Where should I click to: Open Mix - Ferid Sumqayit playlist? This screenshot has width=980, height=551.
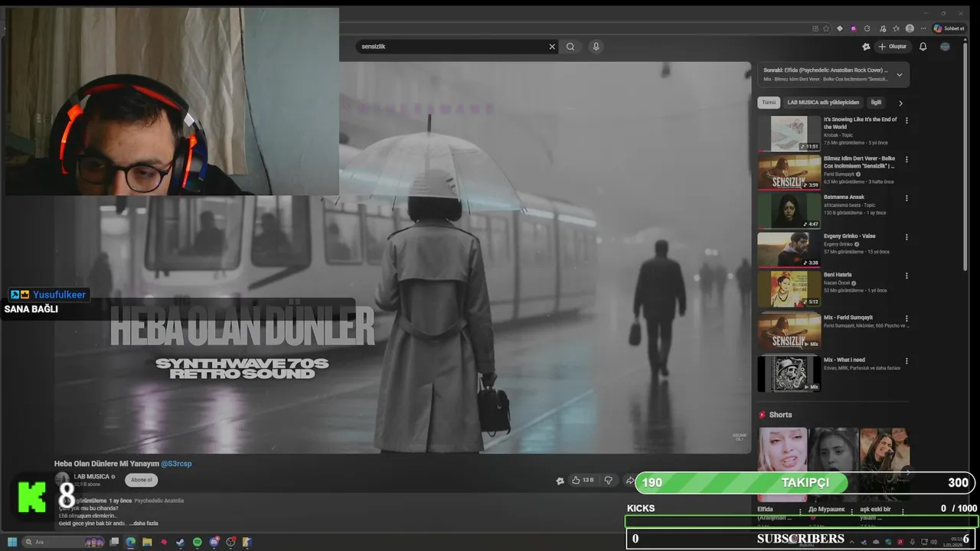tap(848, 317)
